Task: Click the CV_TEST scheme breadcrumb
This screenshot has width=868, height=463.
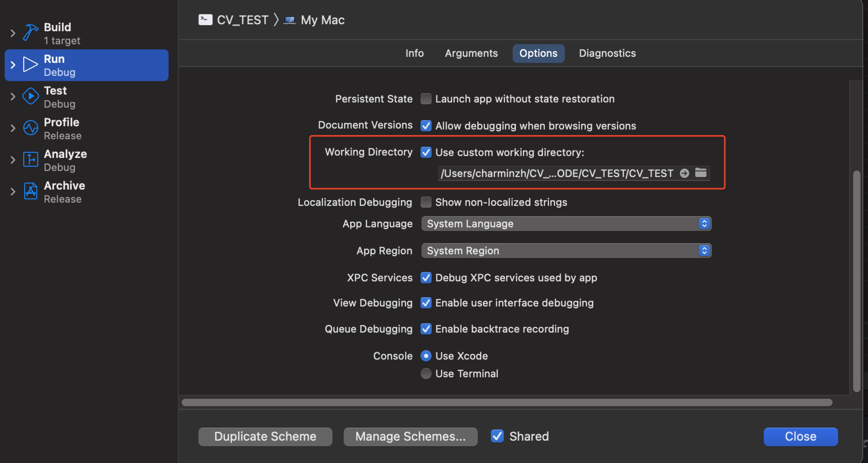Action: point(243,20)
